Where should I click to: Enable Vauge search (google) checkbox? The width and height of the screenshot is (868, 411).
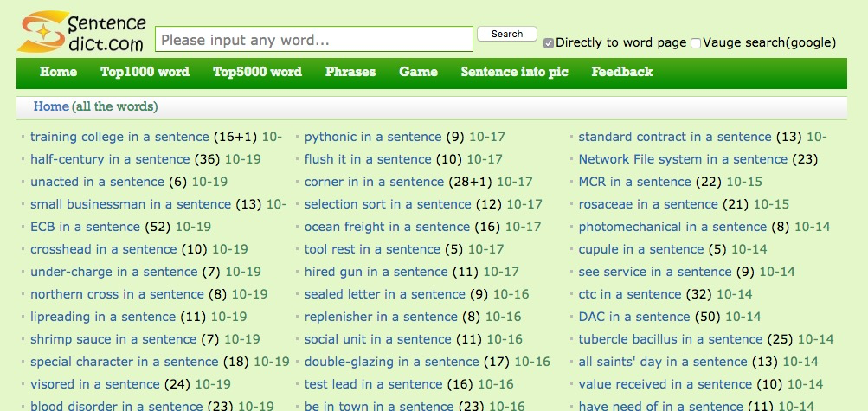point(696,43)
